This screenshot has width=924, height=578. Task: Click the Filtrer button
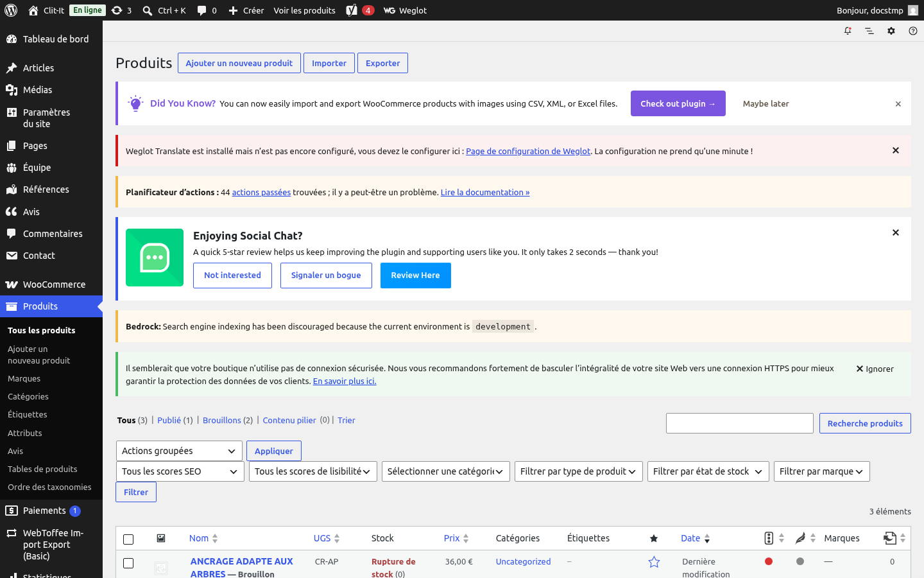136,492
